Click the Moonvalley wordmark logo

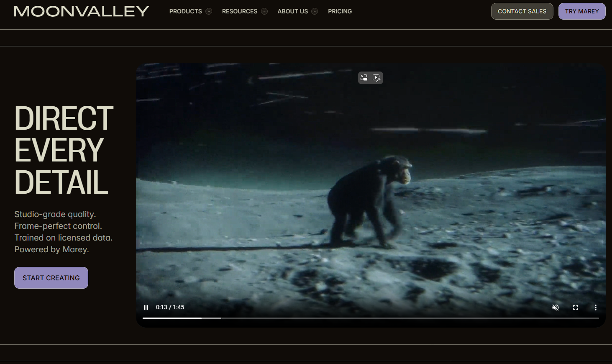81,11
